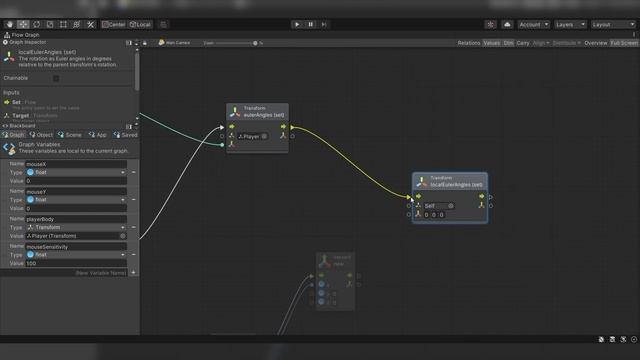Toggle Carry option in graph toolbar
Viewport: 640px width, 360px height.
click(x=523, y=43)
